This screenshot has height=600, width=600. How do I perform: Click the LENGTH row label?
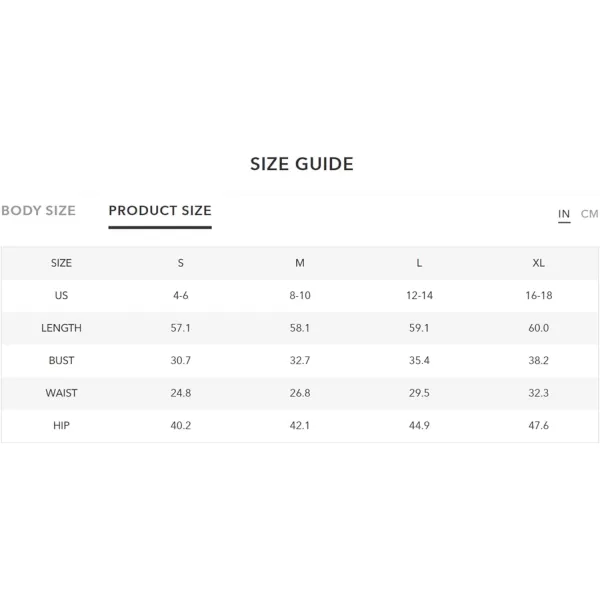point(61,328)
